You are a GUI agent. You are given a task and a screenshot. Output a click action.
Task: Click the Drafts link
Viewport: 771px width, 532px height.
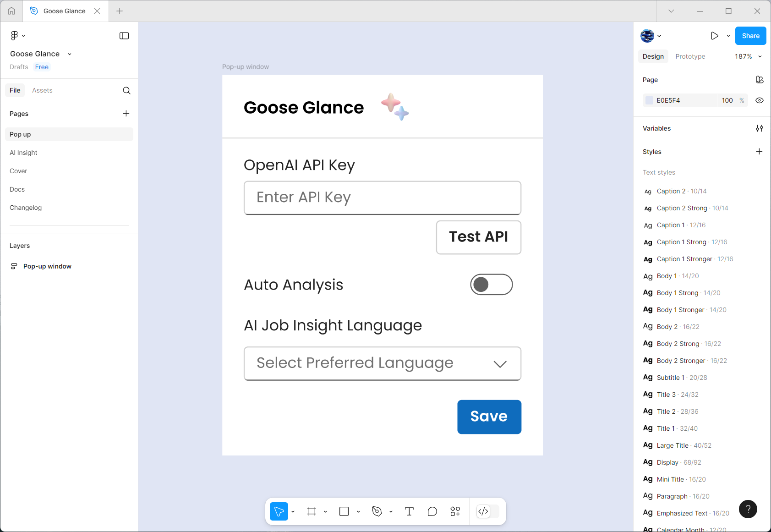coord(19,67)
